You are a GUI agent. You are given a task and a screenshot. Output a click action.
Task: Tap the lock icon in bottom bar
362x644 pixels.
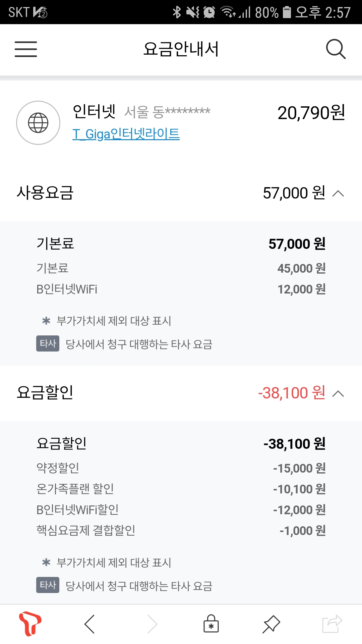click(211, 624)
